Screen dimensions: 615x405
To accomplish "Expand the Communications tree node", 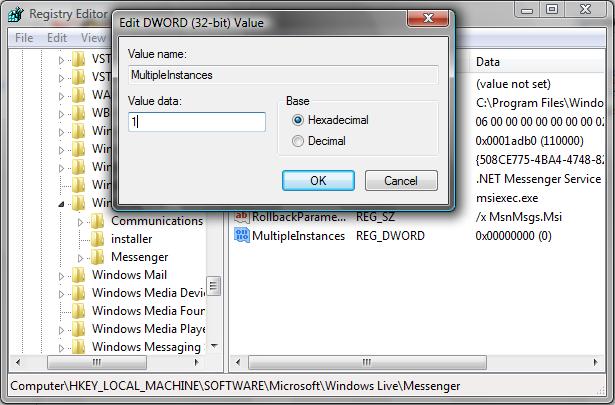I will click(x=80, y=222).
